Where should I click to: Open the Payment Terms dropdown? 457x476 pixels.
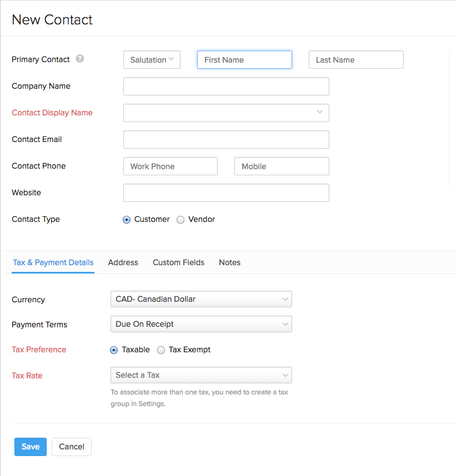pos(201,324)
